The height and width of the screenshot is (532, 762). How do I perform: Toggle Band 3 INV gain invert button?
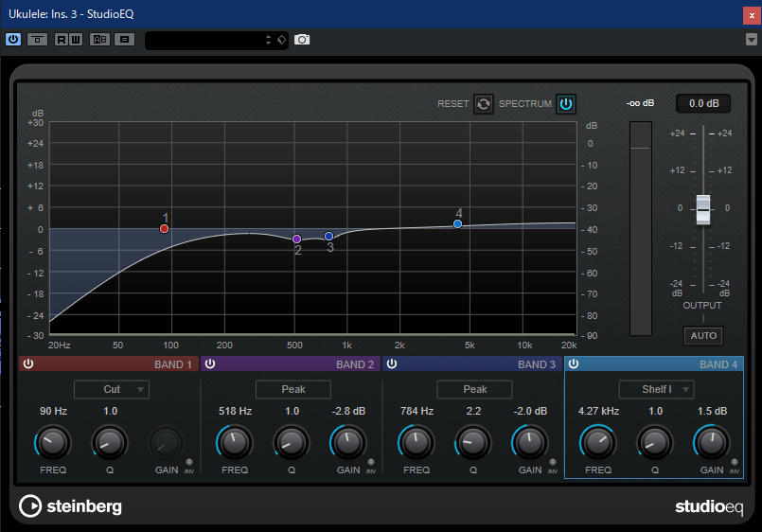point(553,462)
